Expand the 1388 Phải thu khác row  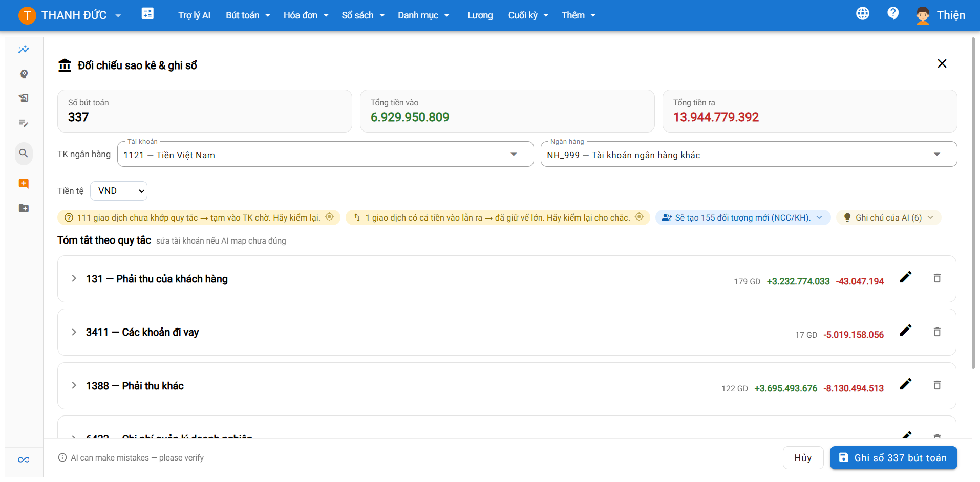coord(74,386)
